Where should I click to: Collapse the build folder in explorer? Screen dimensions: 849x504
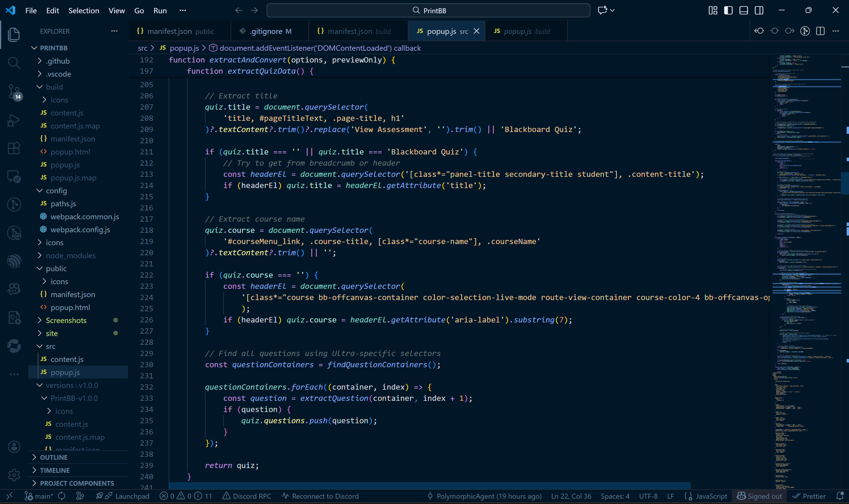click(54, 87)
